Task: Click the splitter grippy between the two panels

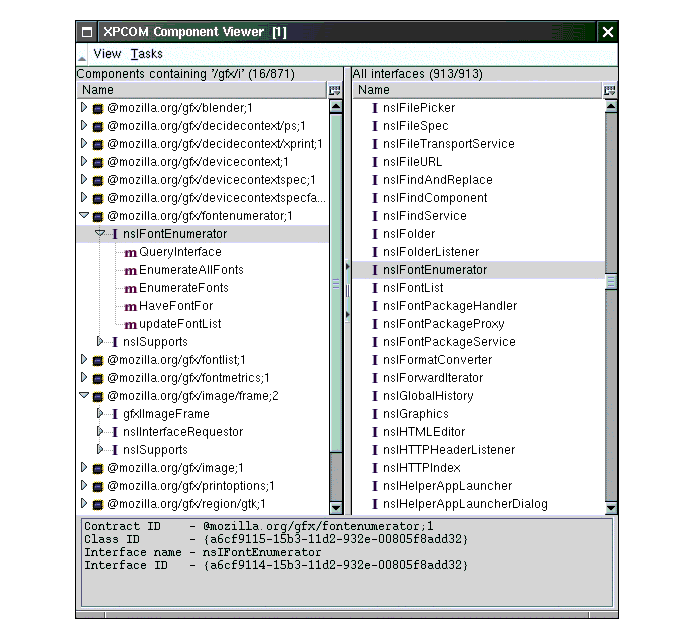Action: (347, 291)
